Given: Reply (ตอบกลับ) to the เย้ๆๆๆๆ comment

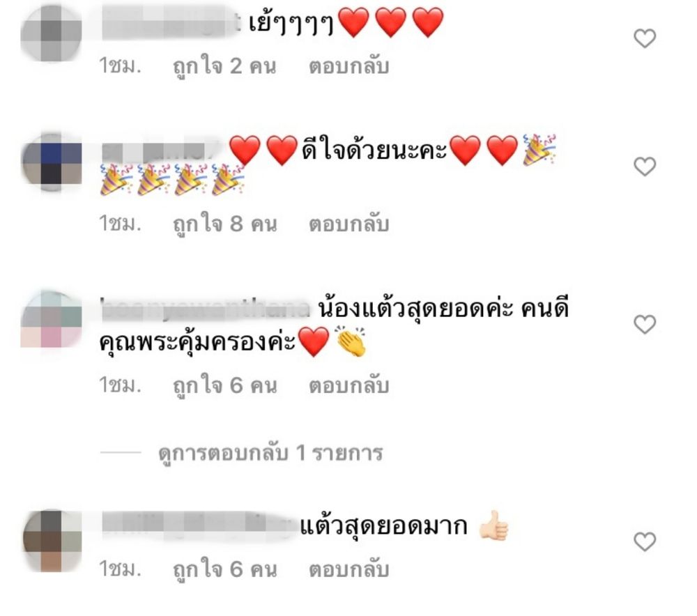Looking at the screenshot, I should point(349,66).
